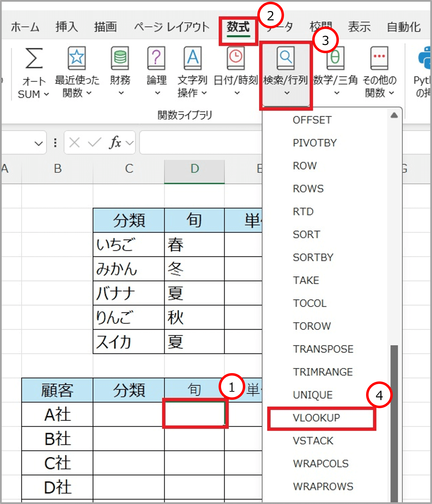Select column D header

(x=194, y=169)
